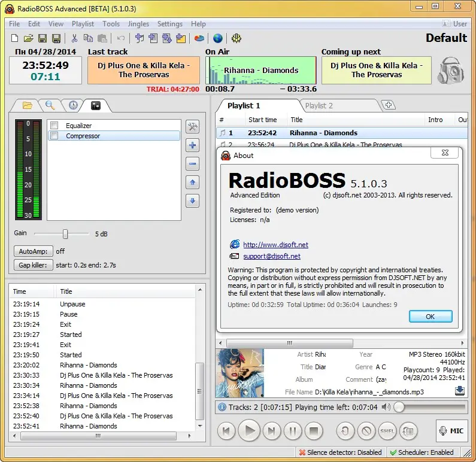Click the previous track playback button
This screenshot has width=476, height=462.
[226, 431]
